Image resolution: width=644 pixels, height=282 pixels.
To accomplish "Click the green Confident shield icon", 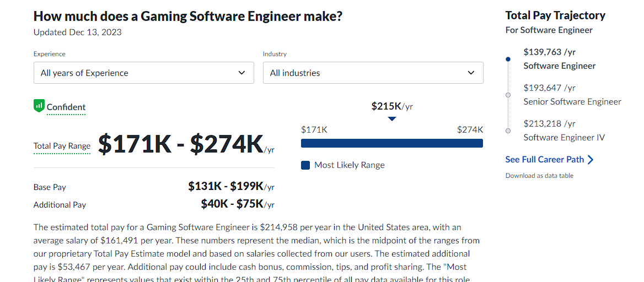I will [x=39, y=106].
